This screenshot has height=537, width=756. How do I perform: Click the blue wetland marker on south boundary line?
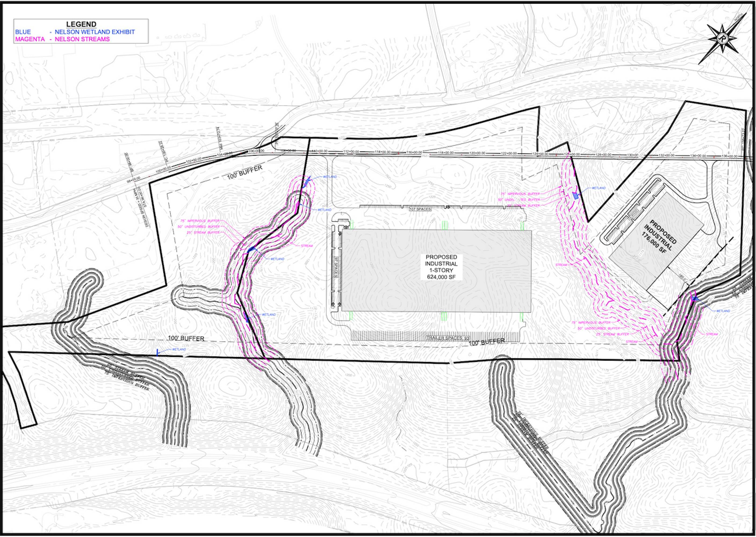click(157, 352)
